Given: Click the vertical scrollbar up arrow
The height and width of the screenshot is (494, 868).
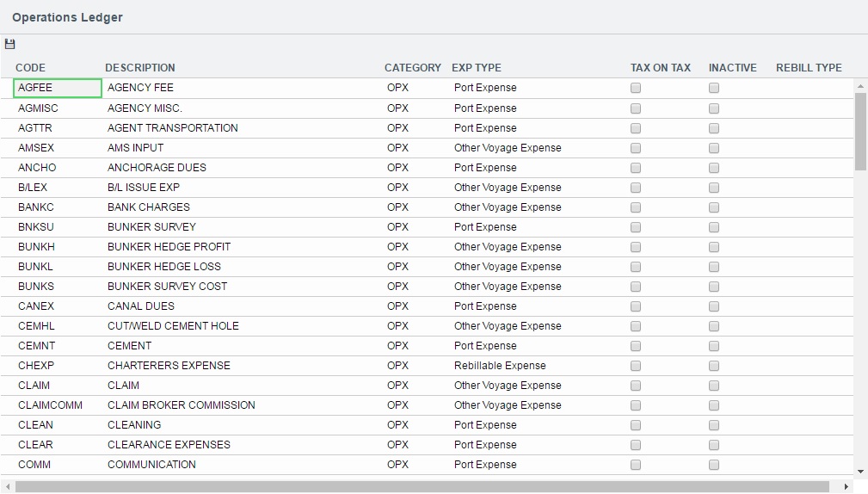Looking at the screenshot, I should coord(861,85).
